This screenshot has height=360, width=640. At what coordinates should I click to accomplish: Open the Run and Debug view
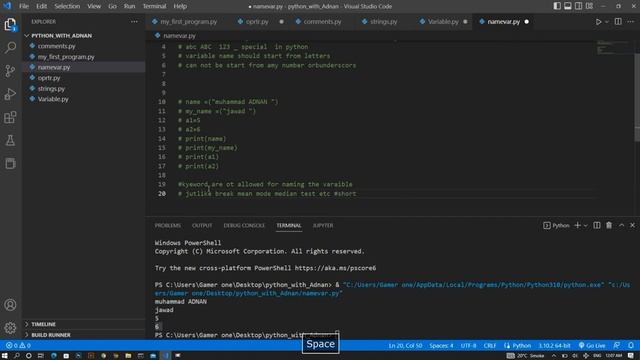point(10,94)
